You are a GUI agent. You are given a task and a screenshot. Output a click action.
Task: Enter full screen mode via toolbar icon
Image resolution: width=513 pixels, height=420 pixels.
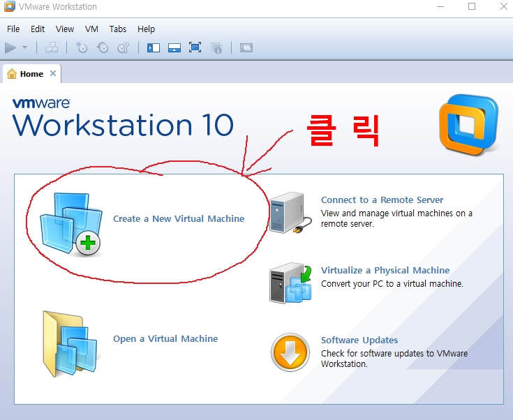tap(195, 47)
